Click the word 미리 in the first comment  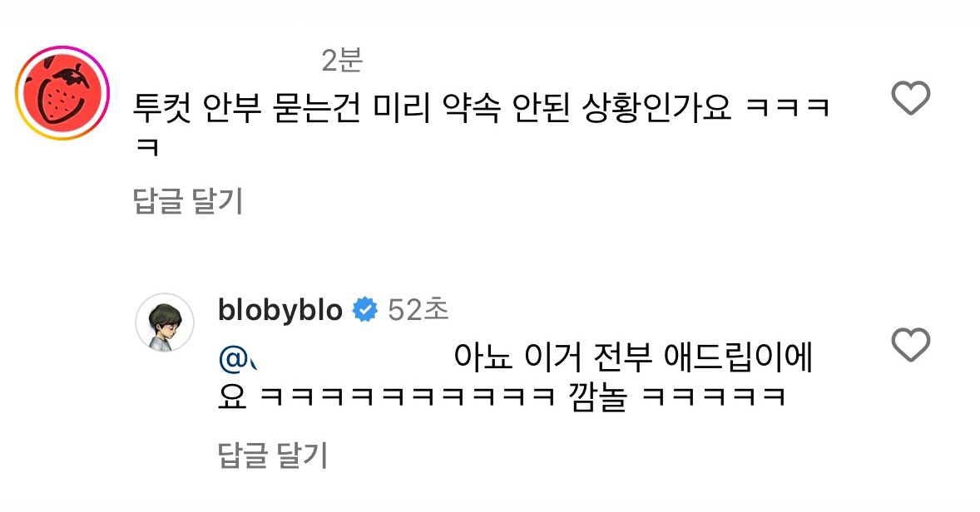pos(401,109)
